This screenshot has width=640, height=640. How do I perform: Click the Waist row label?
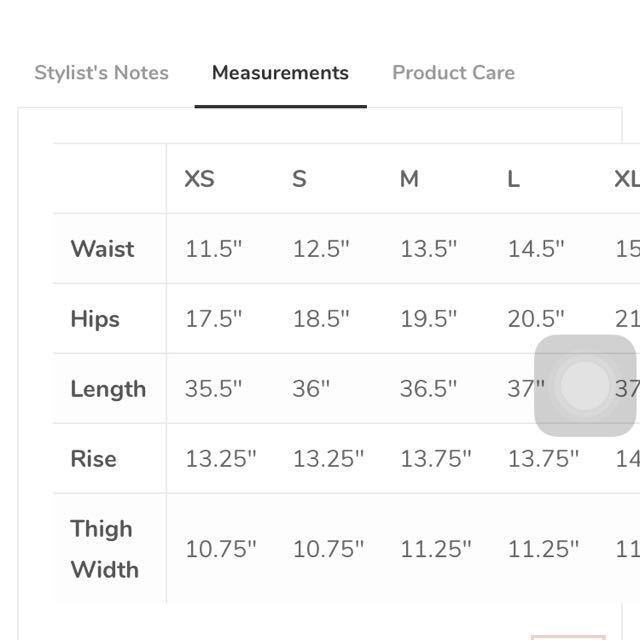(102, 249)
